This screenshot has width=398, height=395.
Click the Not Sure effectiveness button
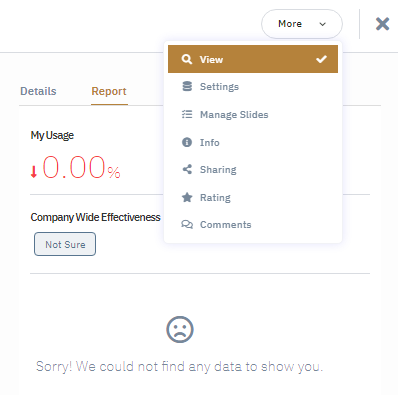point(65,244)
